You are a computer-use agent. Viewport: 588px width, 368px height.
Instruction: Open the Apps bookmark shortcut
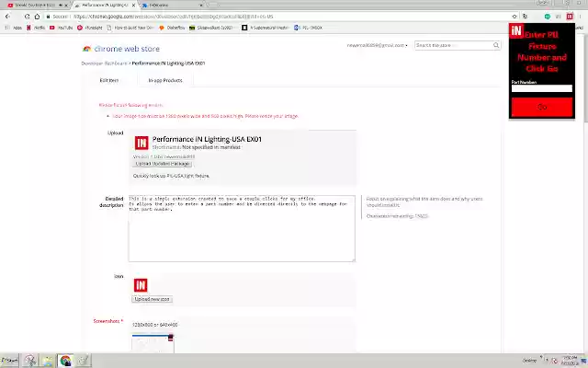pos(14,28)
